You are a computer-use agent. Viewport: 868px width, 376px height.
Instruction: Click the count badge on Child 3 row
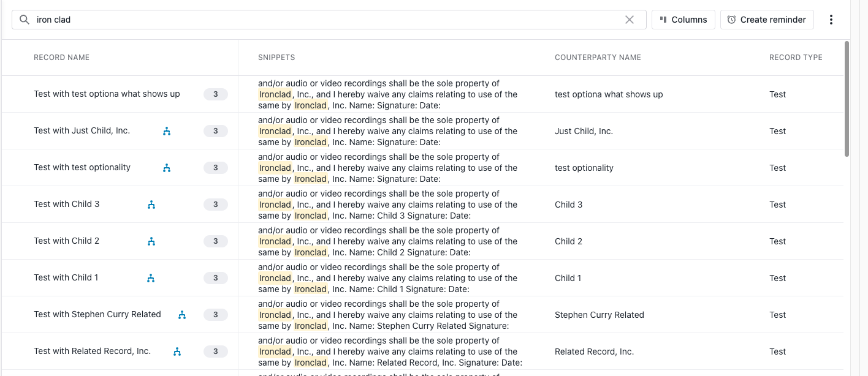click(216, 205)
